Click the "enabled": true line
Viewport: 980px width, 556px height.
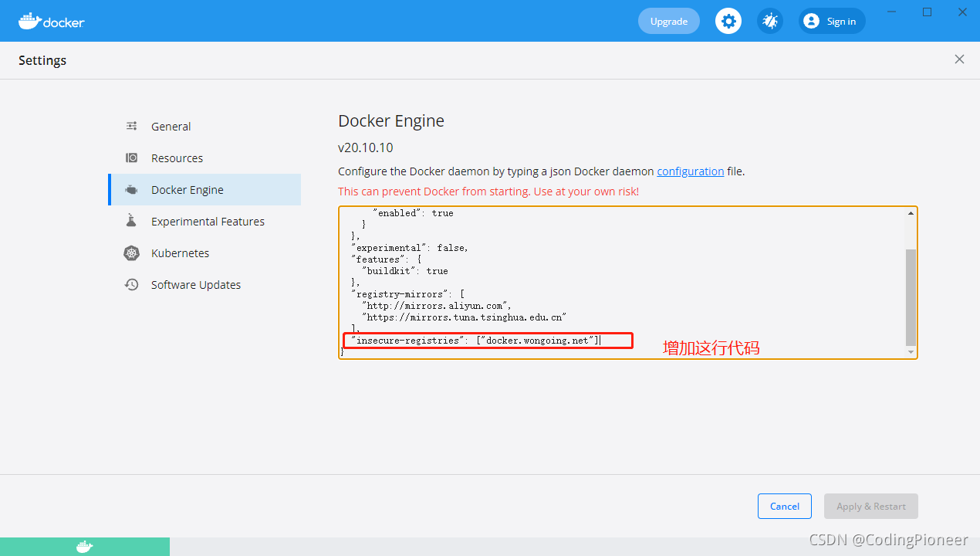click(414, 213)
